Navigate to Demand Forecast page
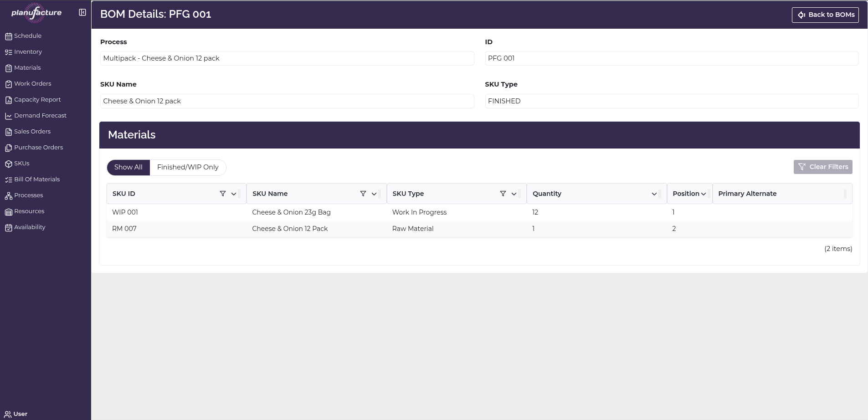The width and height of the screenshot is (868, 420). coord(40,115)
